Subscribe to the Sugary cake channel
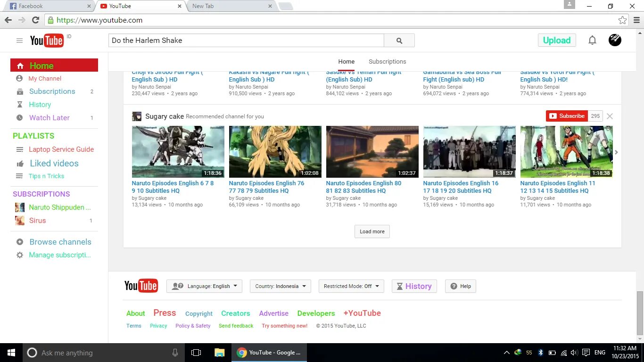644x362 pixels. click(x=567, y=116)
